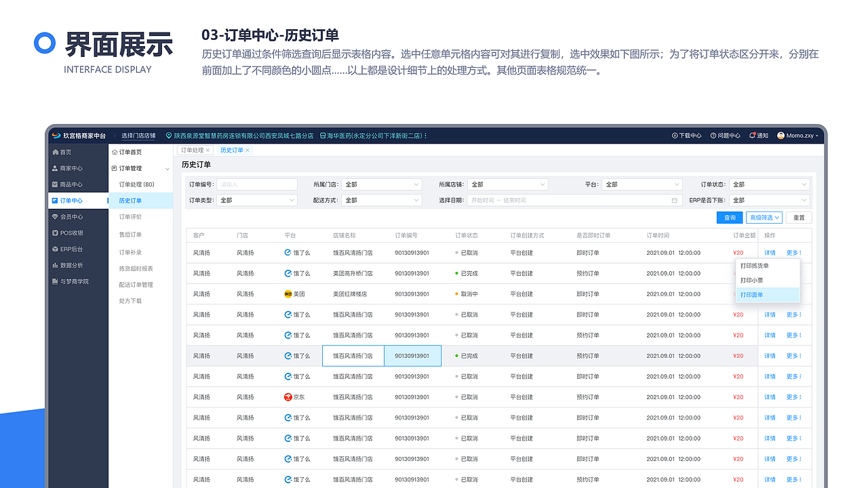The image size is (868, 488).
Task: Choose 打印面单 from the popup menu
Action: click(x=768, y=295)
